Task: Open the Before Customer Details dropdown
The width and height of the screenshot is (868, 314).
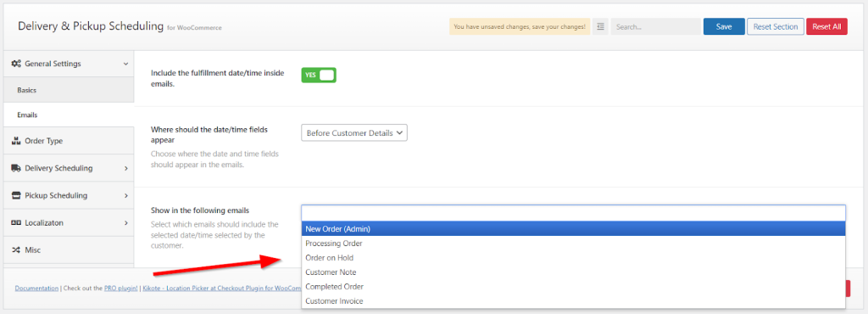Action: click(354, 133)
